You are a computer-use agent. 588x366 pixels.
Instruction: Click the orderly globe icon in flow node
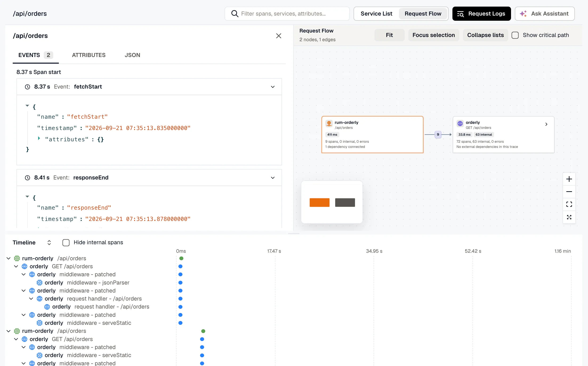460,123
